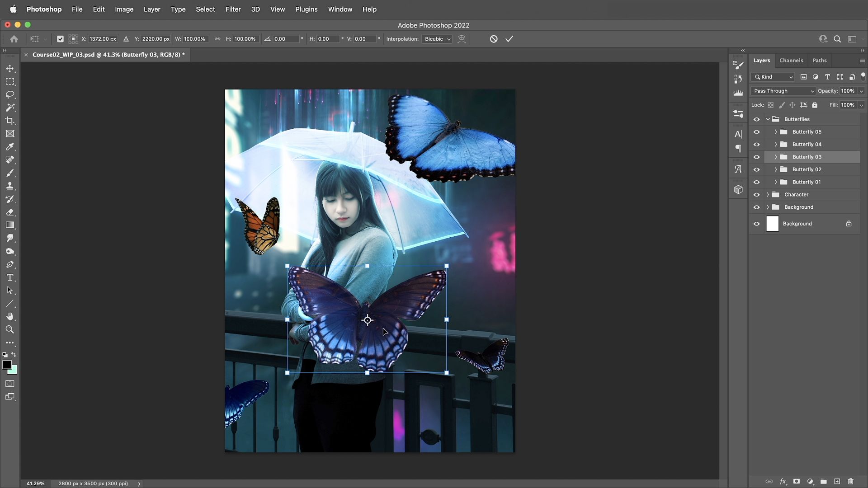The height and width of the screenshot is (488, 868).
Task: Expand the Butterfly 03 group
Action: pos(776,157)
